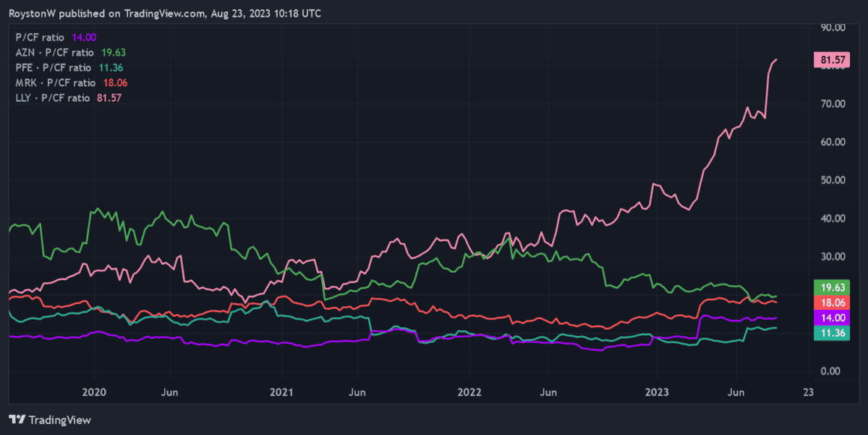
Task: Select the MRK P/CF ratio legend entry
Action: tap(69, 83)
